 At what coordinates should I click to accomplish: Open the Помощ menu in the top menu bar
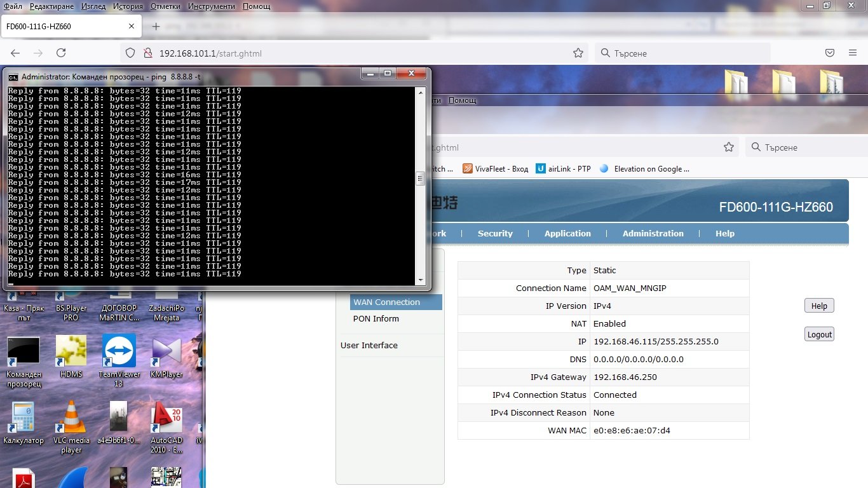click(x=256, y=6)
